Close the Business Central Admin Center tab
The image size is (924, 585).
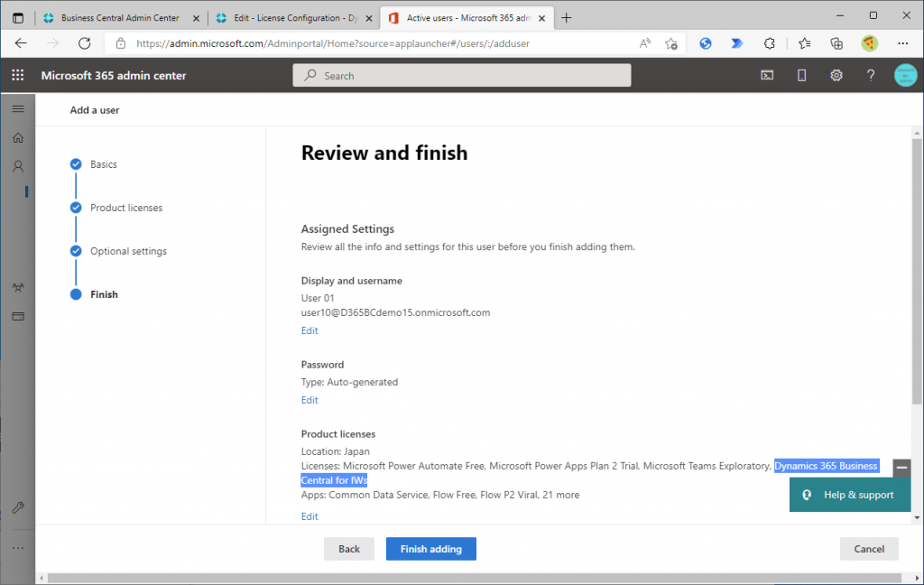pyautogui.click(x=196, y=18)
